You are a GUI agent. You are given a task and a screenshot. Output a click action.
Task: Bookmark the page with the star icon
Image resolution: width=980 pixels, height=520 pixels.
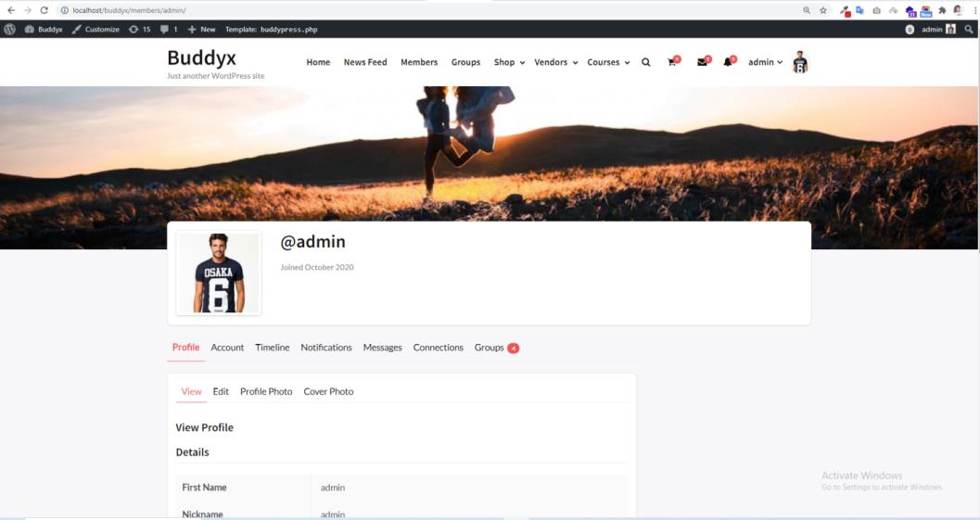[823, 10]
